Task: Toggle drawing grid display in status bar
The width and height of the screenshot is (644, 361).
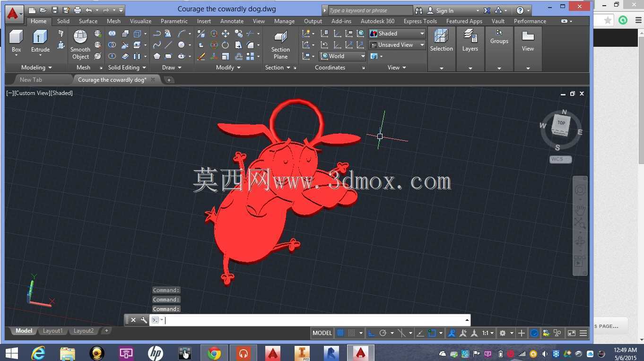Action: pos(340,333)
